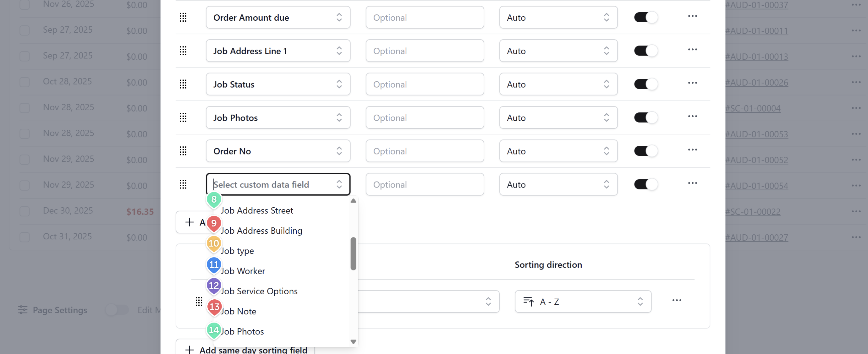Open three-dot menu for Job Photos row
This screenshot has height=354, width=868.
(x=692, y=117)
